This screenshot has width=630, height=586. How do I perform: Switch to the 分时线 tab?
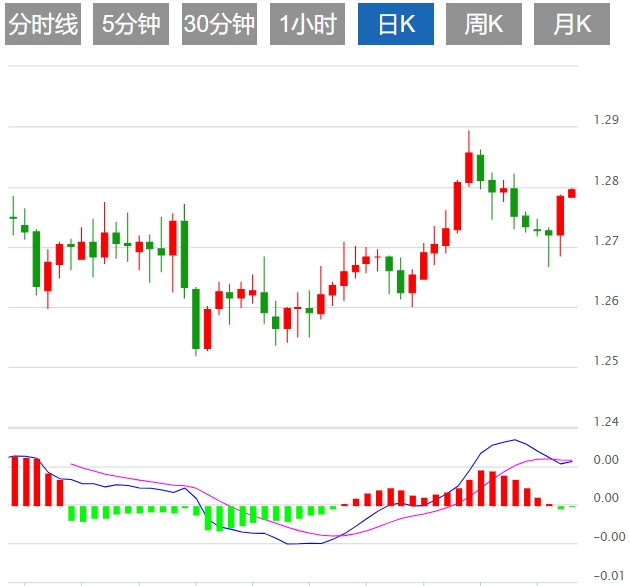pyautogui.click(x=42, y=25)
